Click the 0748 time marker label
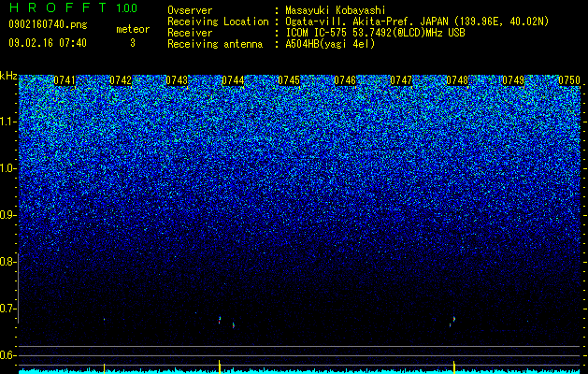Image resolution: width=588 pixels, height=374 pixels. (457, 80)
